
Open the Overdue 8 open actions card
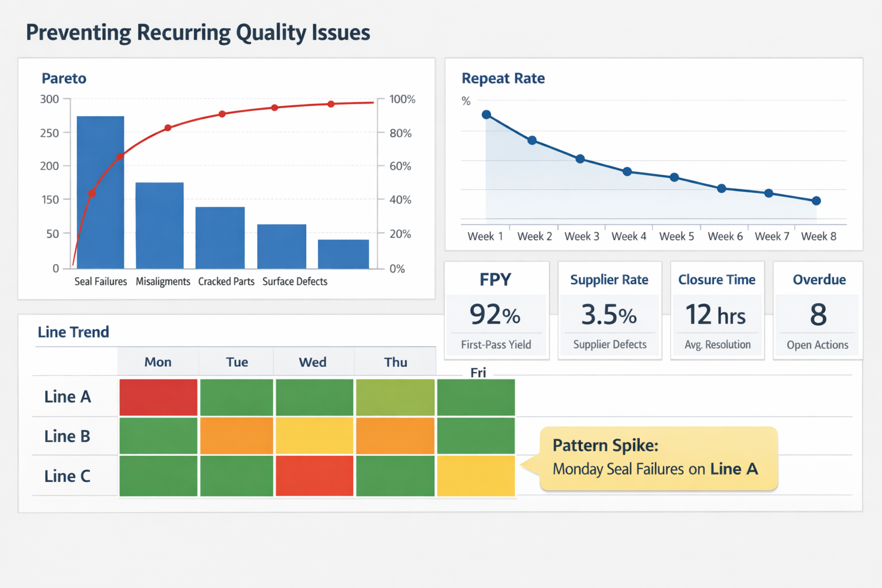(818, 311)
